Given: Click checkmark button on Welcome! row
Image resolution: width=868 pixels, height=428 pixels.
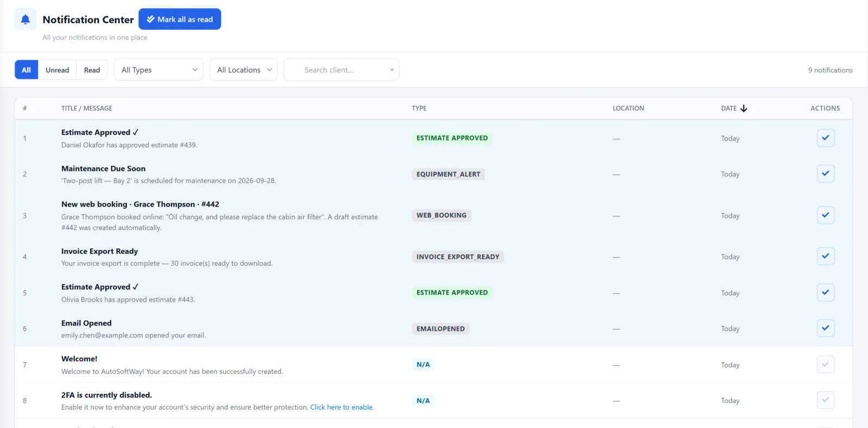Looking at the screenshot, I should [x=825, y=365].
